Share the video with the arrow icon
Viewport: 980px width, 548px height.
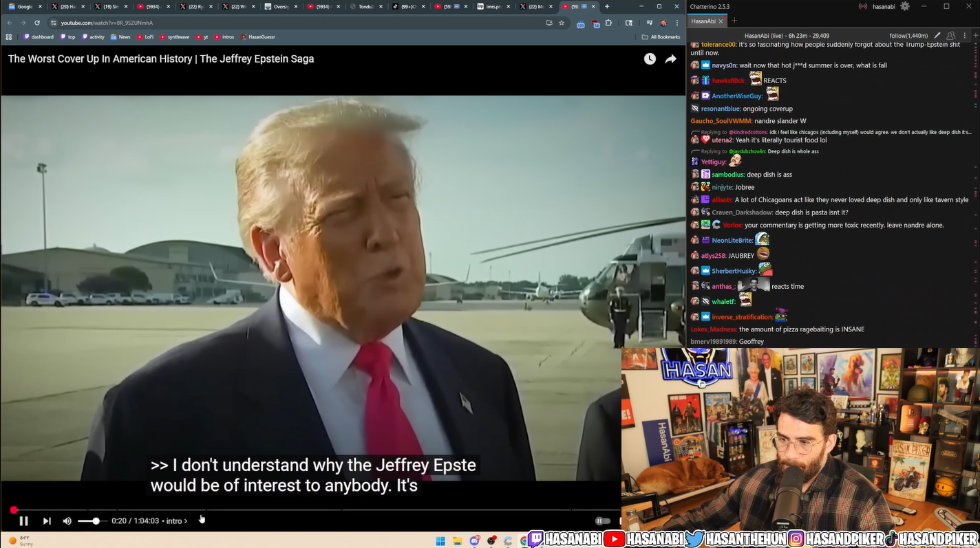pos(670,59)
